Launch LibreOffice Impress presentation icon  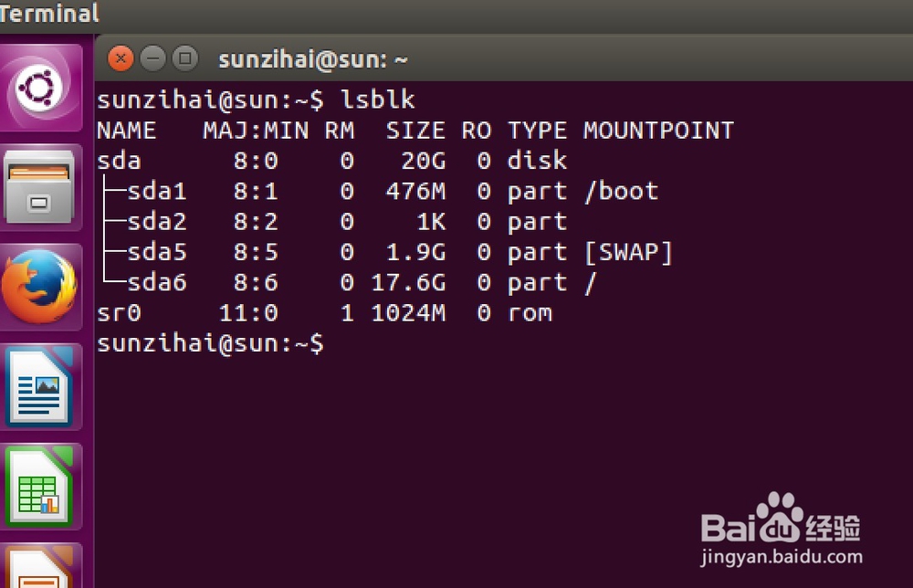(39, 566)
